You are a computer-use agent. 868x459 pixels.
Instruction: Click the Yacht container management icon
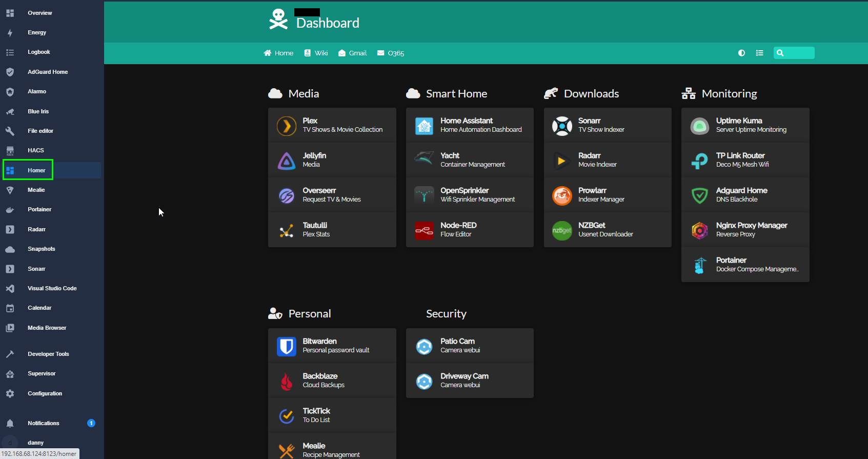point(424,158)
